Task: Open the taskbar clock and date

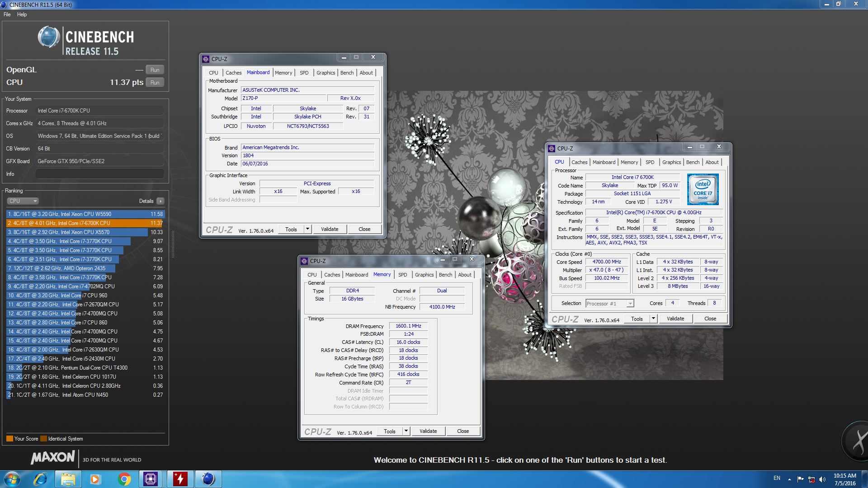Action: (x=845, y=479)
